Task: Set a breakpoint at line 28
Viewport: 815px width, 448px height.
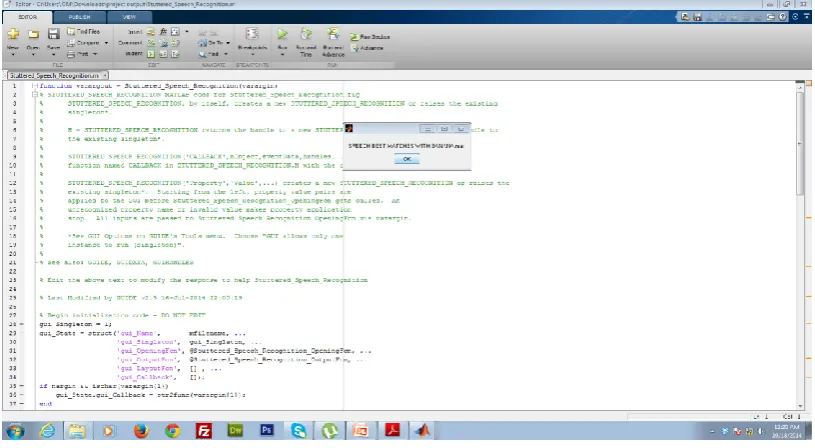Action: 22,324
